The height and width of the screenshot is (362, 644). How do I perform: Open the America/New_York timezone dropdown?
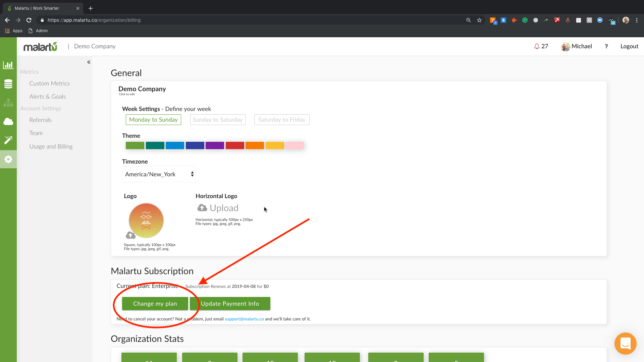click(159, 174)
